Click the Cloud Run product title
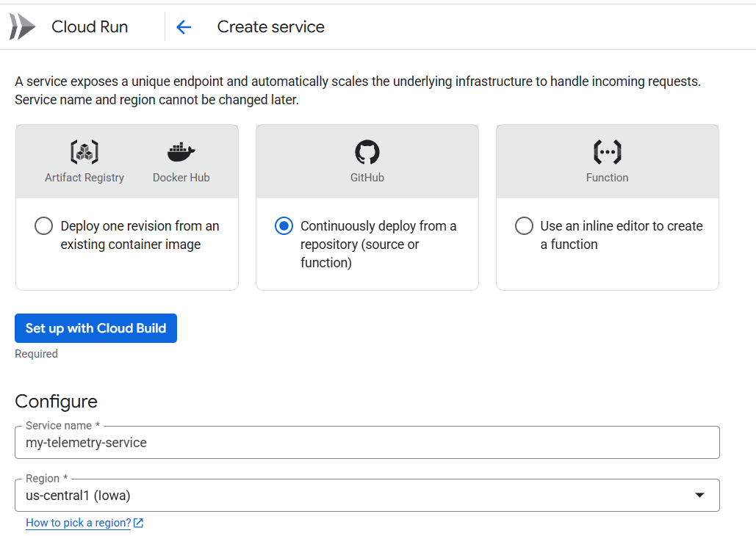Image resolution: width=756 pixels, height=536 pixels. pos(90,27)
